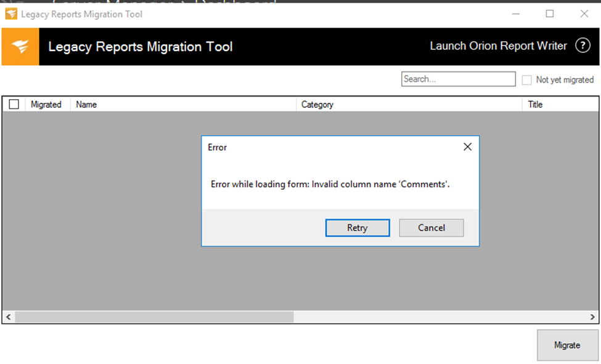Cancel the Error dialog

point(431,228)
